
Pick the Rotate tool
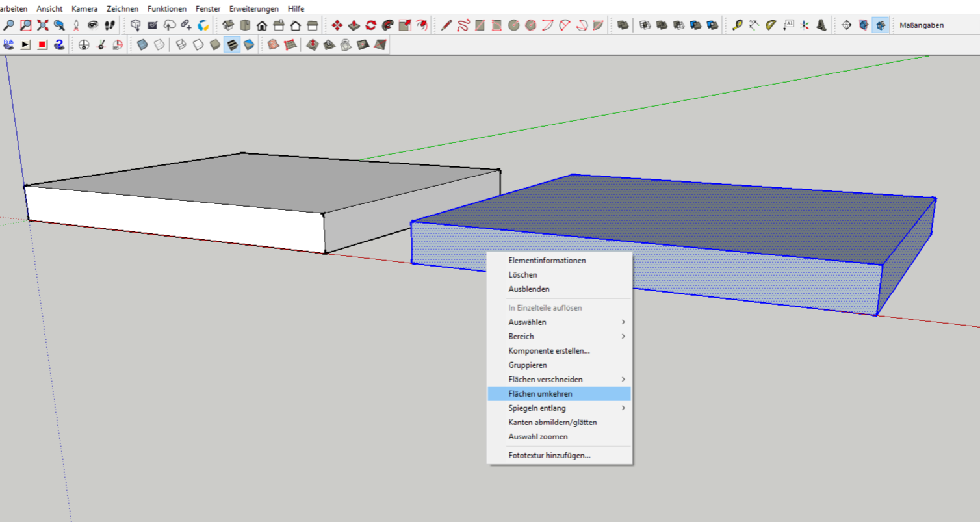pyautogui.click(x=371, y=25)
